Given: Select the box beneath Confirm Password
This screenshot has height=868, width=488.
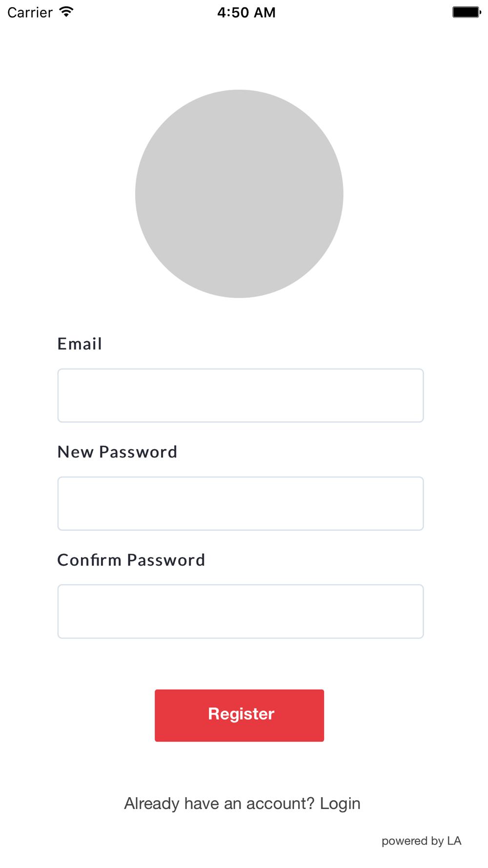Looking at the screenshot, I should coord(241,611).
